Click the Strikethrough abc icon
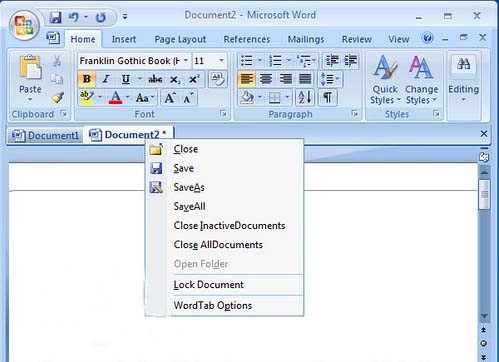This screenshot has height=362, width=499. (x=155, y=79)
